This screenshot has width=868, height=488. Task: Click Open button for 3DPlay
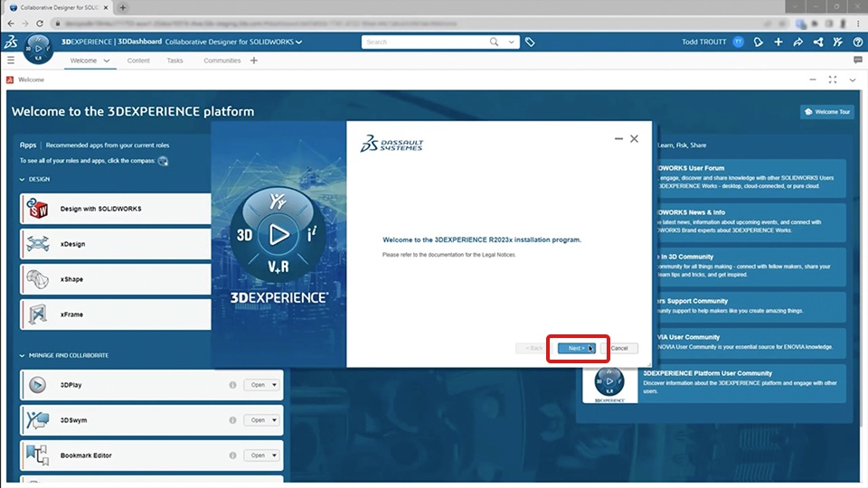tap(258, 385)
